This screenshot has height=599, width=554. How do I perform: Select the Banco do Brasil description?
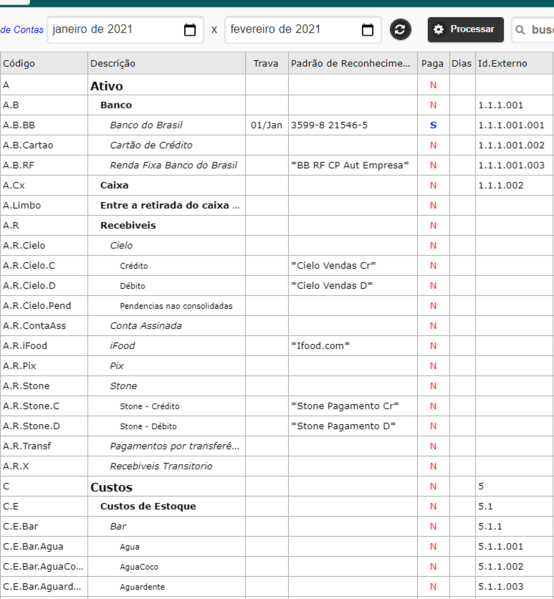[x=146, y=125]
